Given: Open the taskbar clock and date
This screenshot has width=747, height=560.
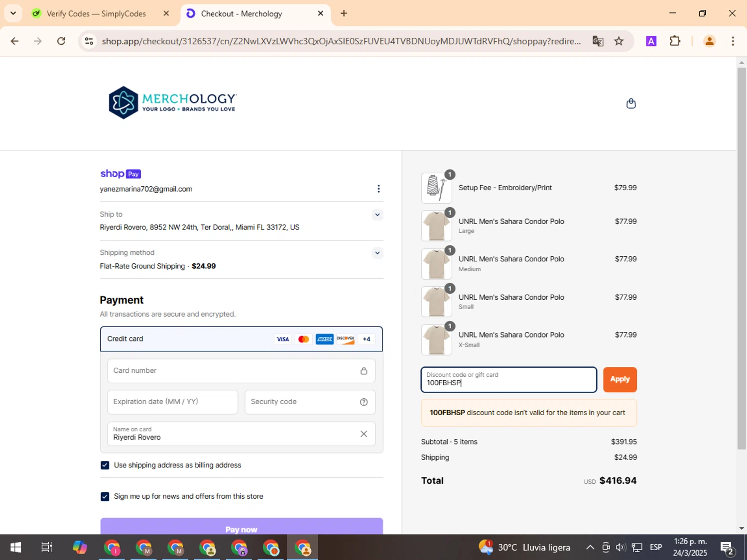Looking at the screenshot, I should [690, 548].
